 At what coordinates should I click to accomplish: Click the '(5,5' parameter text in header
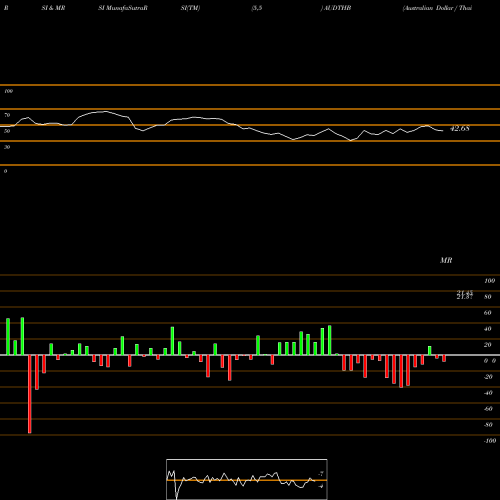257,8
